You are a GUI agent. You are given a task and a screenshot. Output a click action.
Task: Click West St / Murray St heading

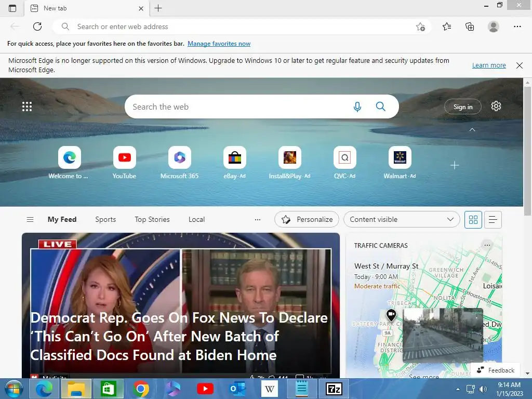(x=387, y=266)
